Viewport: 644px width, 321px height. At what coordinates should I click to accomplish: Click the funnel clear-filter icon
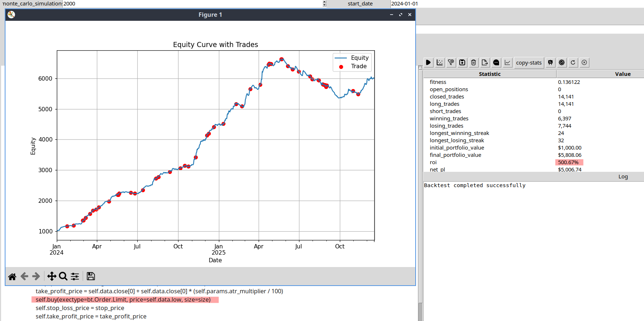(451, 62)
